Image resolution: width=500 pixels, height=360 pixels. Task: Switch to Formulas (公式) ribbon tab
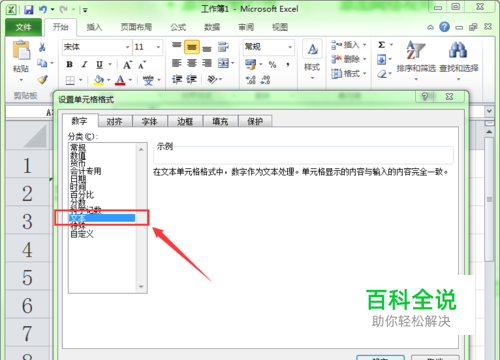tap(178, 27)
